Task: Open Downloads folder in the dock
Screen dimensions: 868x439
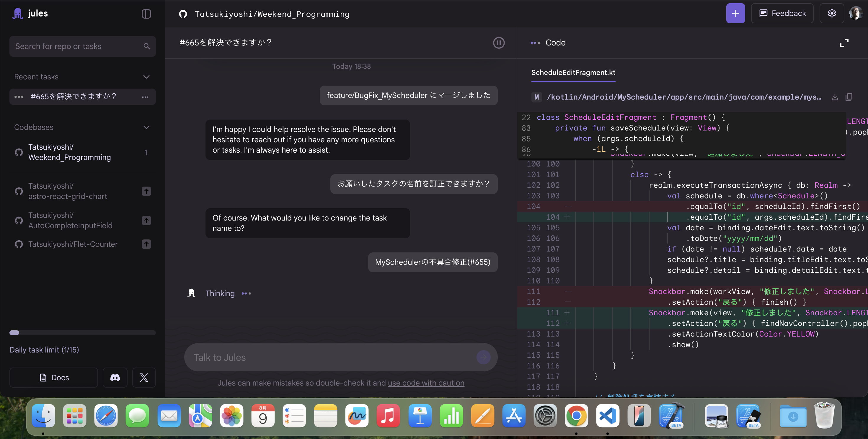Action: pyautogui.click(x=793, y=416)
